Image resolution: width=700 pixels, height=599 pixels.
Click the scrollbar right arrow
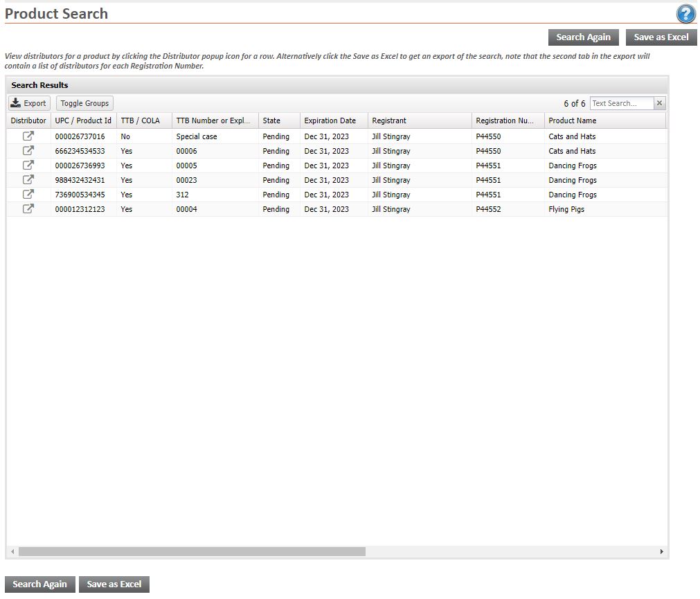pos(662,552)
